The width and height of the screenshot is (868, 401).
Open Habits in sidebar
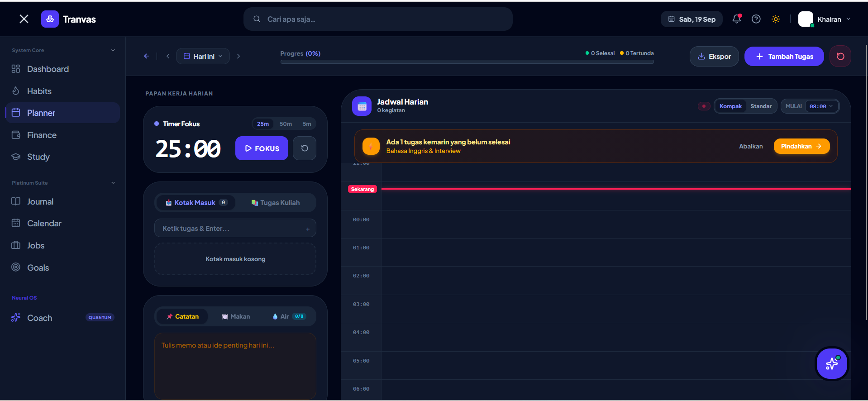pos(63,91)
